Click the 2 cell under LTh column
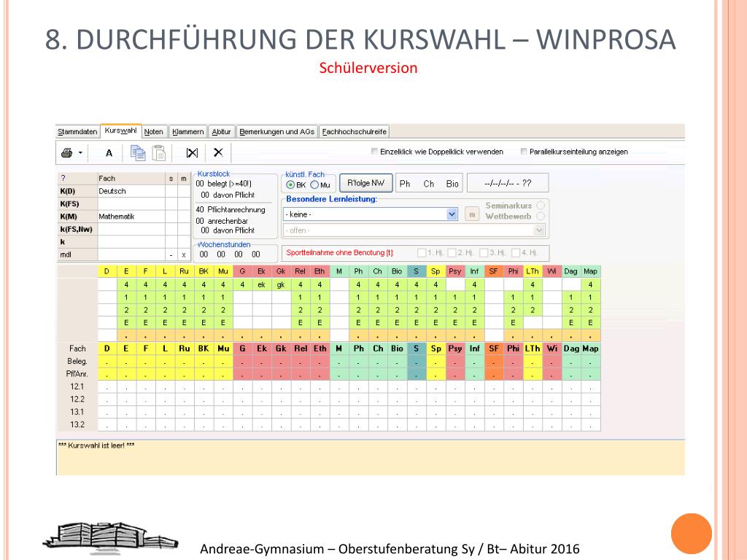 pyautogui.click(x=532, y=310)
